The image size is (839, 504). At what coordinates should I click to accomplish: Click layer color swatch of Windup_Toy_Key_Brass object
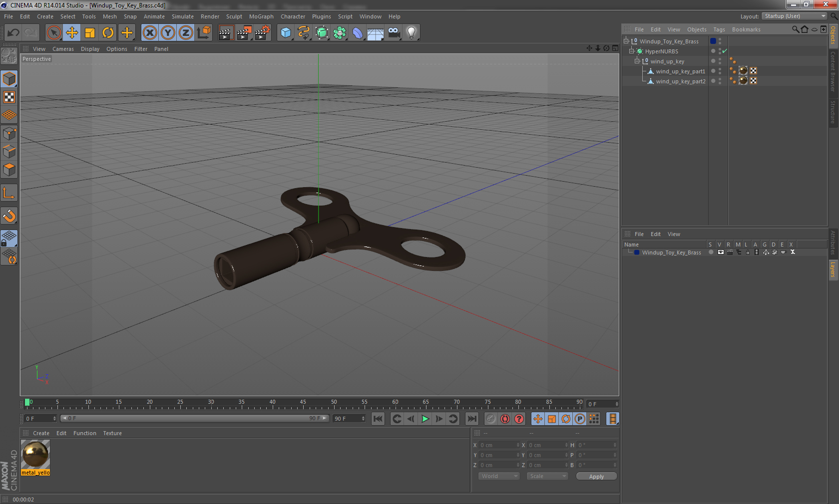713,41
